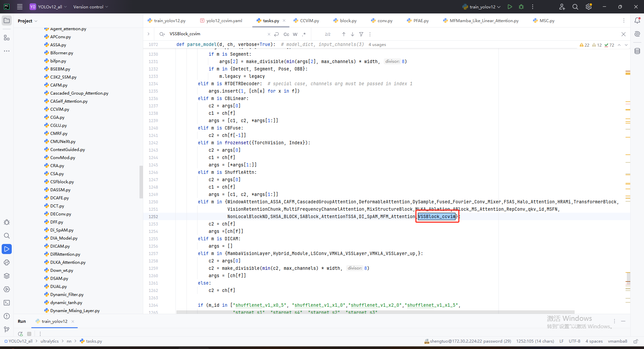Open the Project tool window
This screenshot has height=349, width=644.
point(7,20)
